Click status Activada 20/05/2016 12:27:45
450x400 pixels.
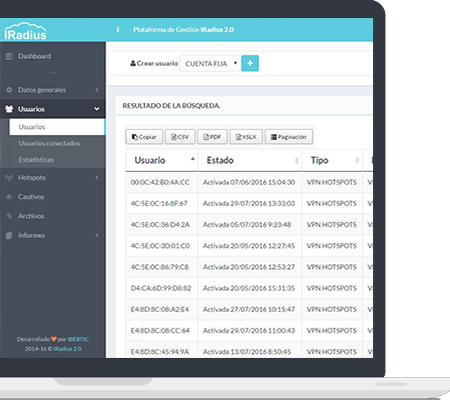pyautogui.click(x=249, y=246)
